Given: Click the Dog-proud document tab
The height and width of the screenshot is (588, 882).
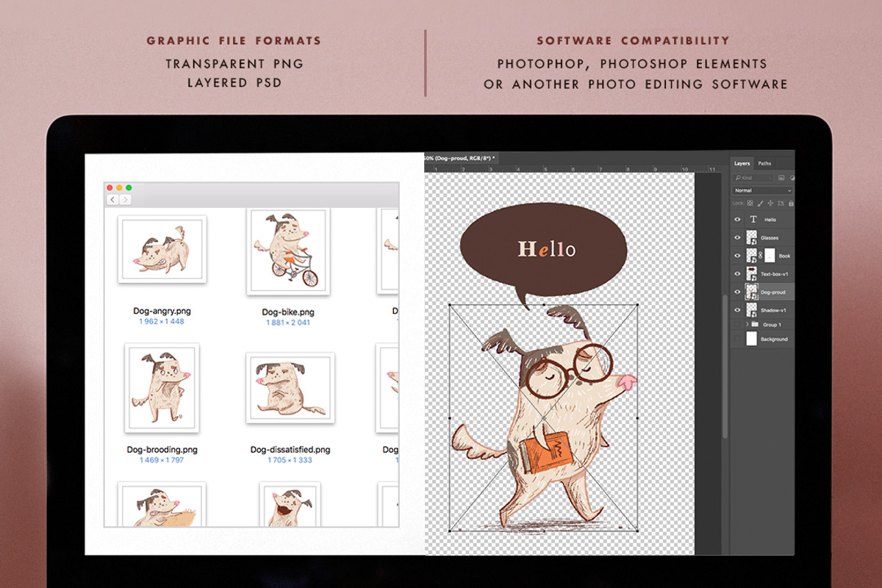Looking at the screenshot, I should [x=461, y=157].
